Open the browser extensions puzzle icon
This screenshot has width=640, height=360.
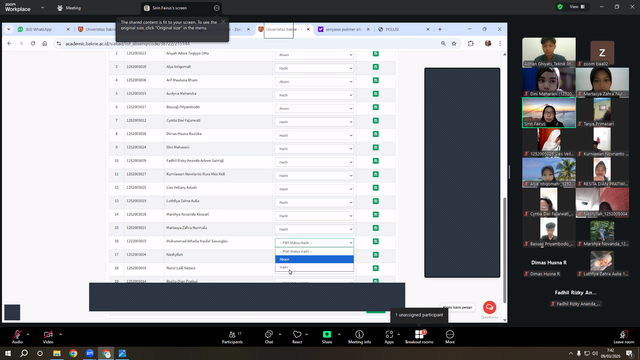point(471,43)
